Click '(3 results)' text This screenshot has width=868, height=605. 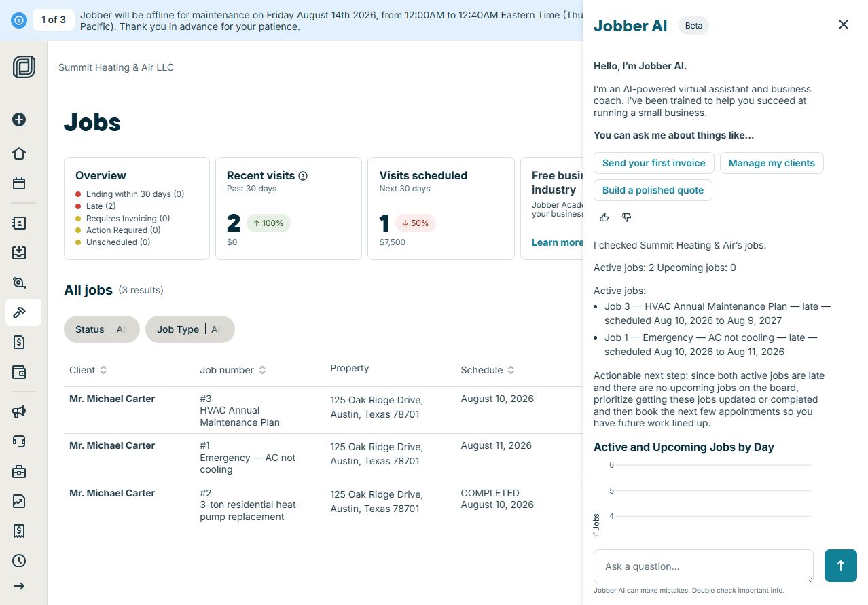pos(141,290)
